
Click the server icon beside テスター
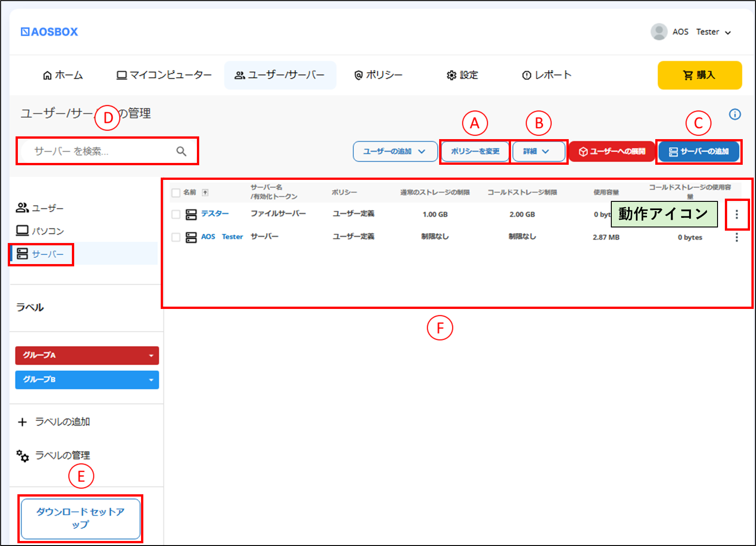click(191, 214)
